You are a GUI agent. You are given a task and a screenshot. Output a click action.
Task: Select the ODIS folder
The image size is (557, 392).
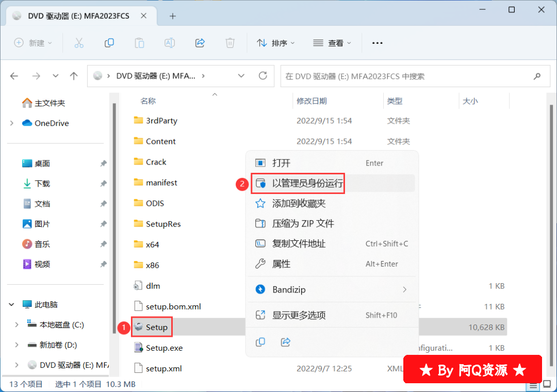pos(149,203)
